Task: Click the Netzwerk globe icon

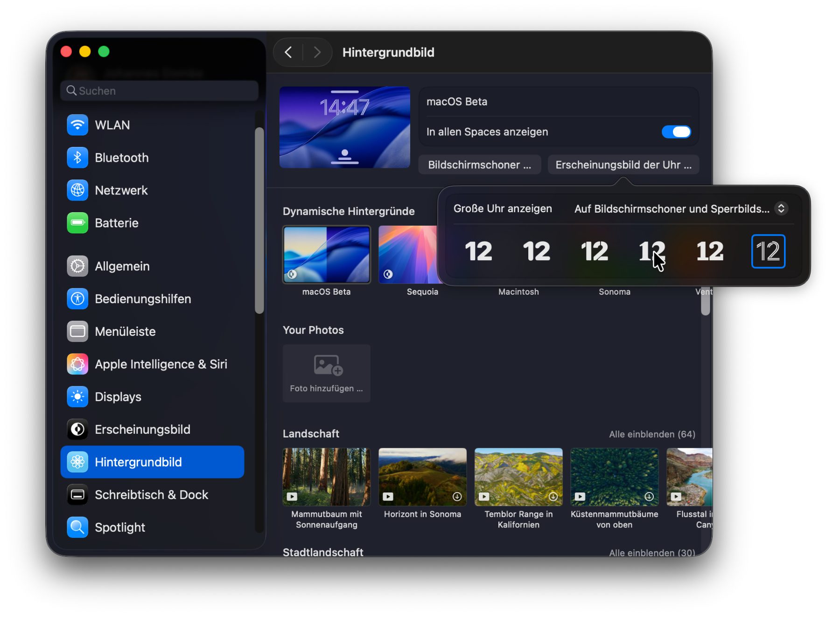Action: pyautogui.click(x=77, y=190)
